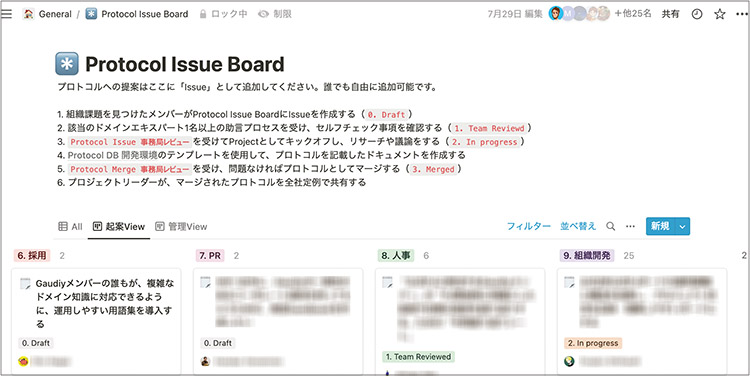This screenshot has height=376, width=750.
Task: Click the blue 新規 button
Action: (660, 226)
